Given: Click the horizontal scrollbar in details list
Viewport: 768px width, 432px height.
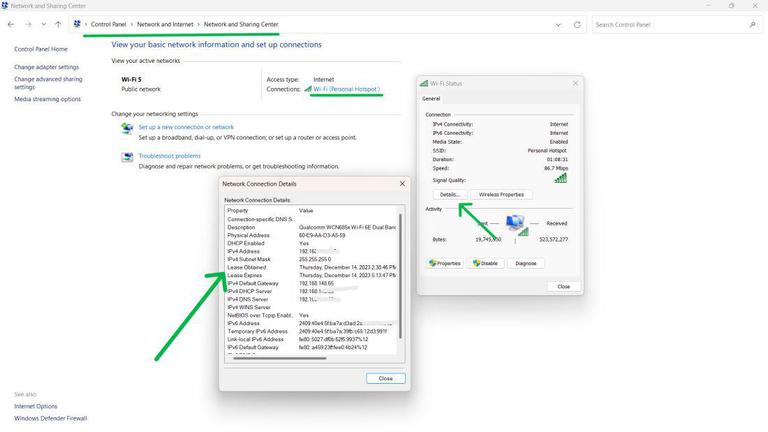Looking at the screenshot, I should [280, 359].
